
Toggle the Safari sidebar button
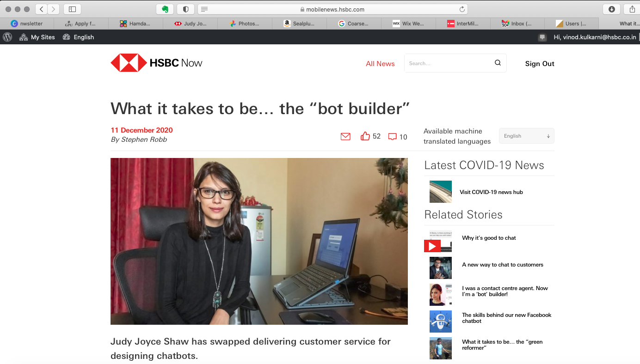tap(72, 9)
